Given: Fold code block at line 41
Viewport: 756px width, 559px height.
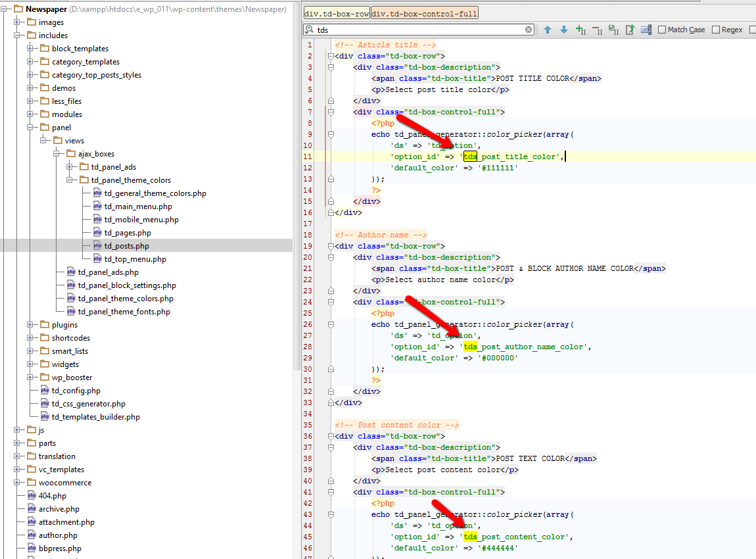Looking at the screenshot, I should click(331, 492).
